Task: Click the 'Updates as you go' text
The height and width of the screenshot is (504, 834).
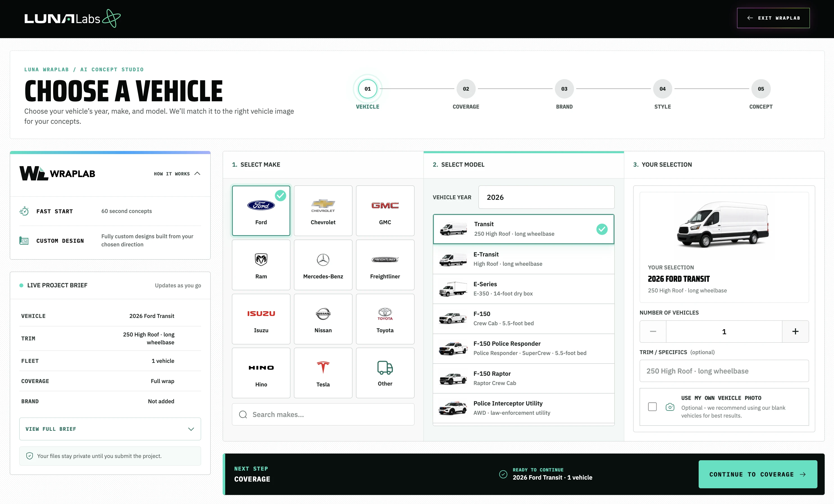Action: tap(178, 285)
